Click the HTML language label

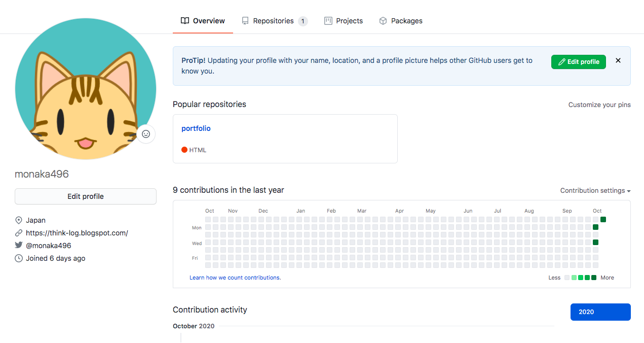(x=198, y=150)
